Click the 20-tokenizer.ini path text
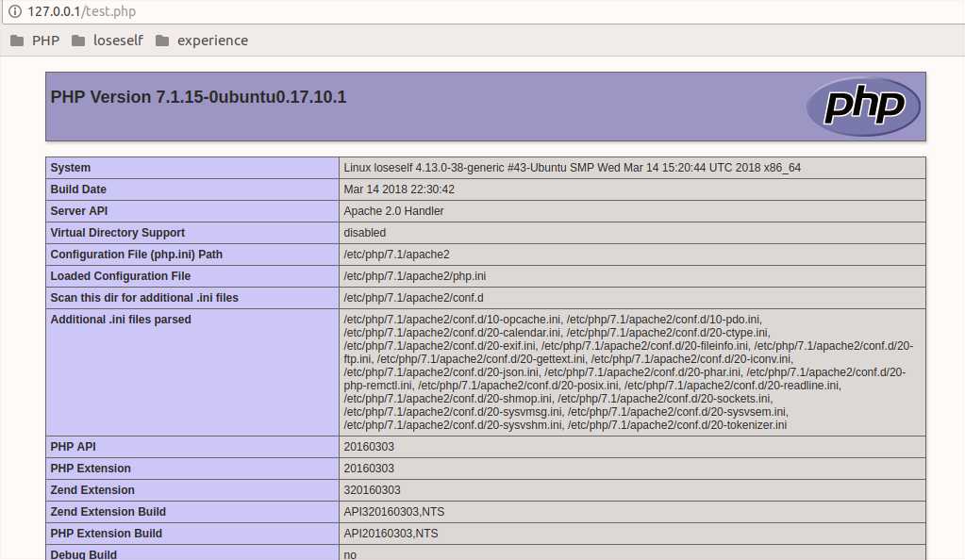Viewport: 965px width, 560px height. coord(677,425)
